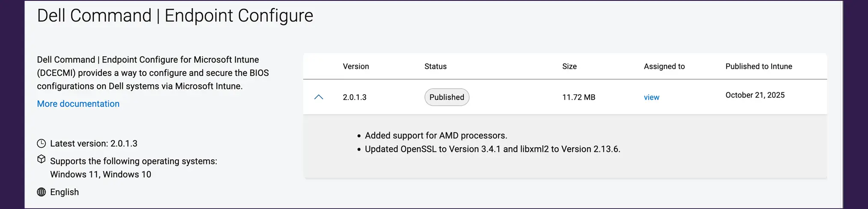868x209 pixels.
Task: Click the OpenSSL update release note
Action: (492, 149)
